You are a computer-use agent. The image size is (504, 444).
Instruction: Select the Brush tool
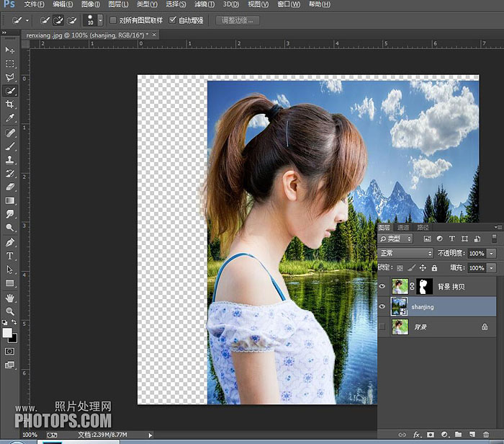(9, 146)
